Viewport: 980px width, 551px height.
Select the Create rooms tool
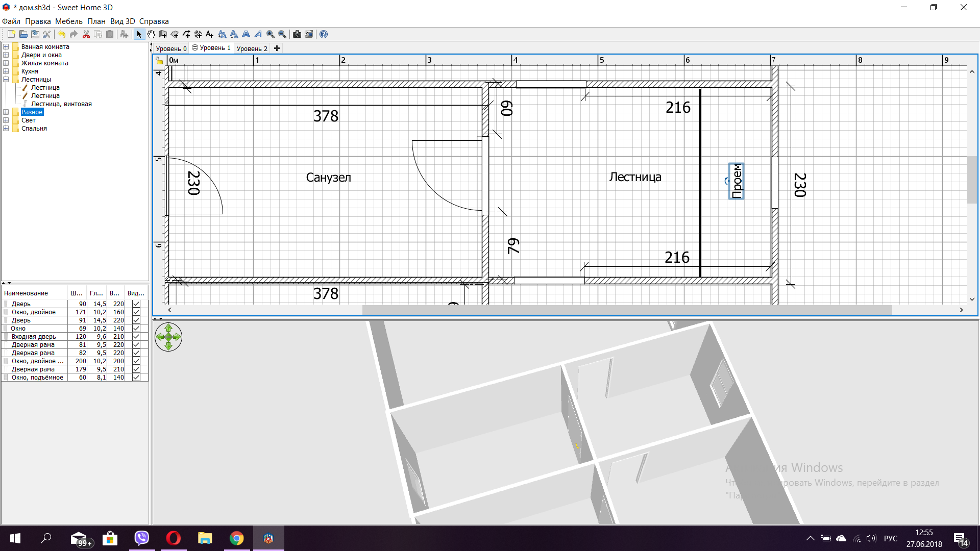coord(175,34)
